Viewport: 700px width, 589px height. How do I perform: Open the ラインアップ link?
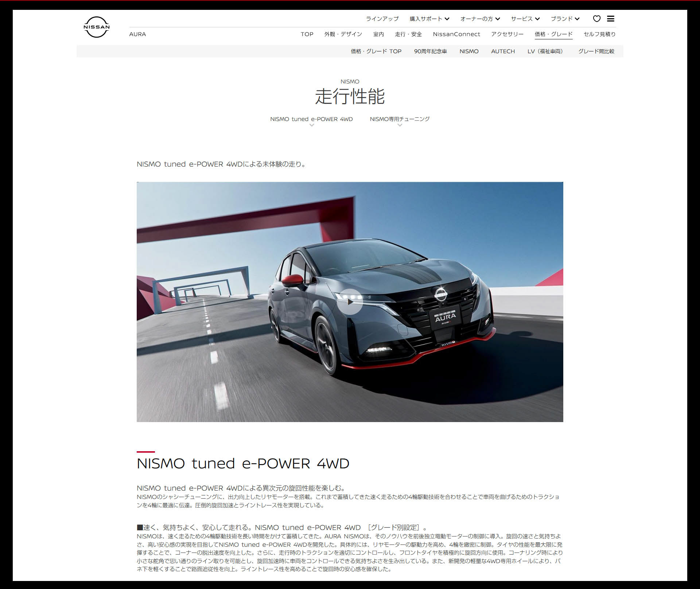(x=382, y=19)
